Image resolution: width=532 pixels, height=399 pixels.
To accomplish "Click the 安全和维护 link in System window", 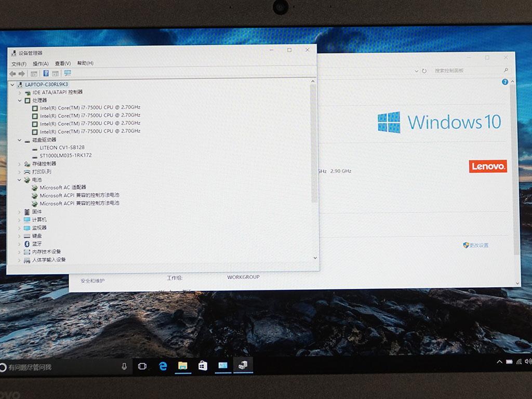I will pos(92,281).
